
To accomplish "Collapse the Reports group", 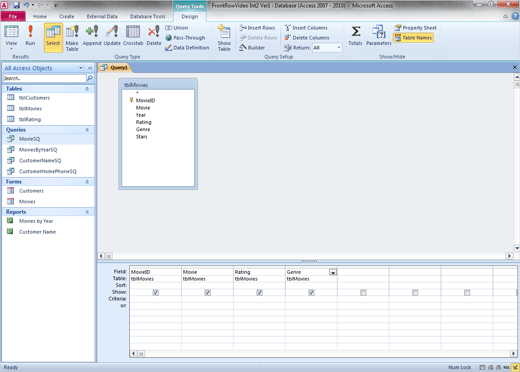I will click(x=87, y=212).
